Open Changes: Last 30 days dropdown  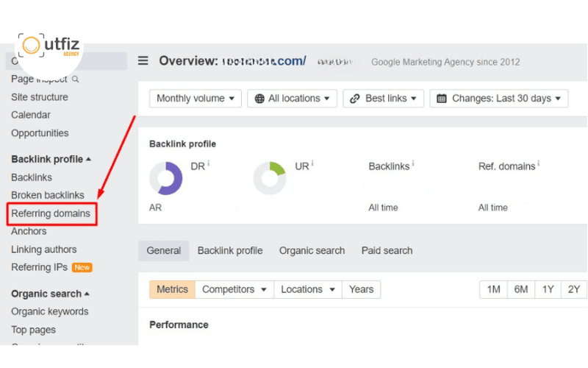(499, 99)
